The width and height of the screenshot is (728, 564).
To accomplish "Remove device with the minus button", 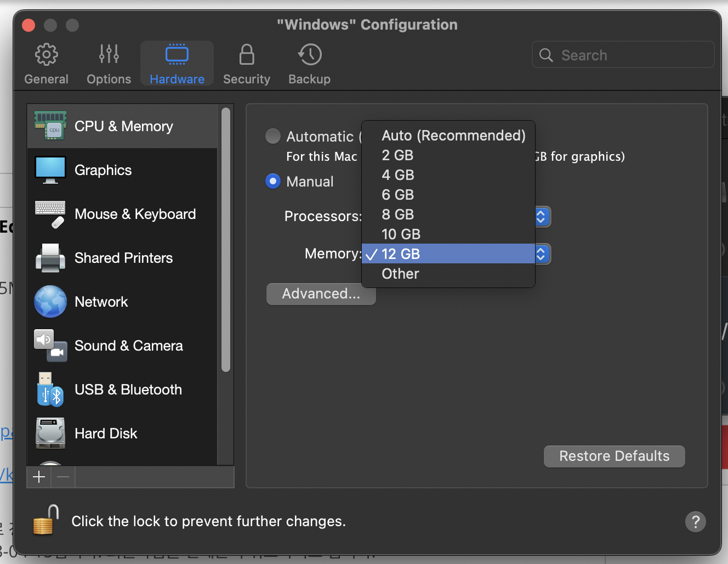I will [x=63, y=477].
